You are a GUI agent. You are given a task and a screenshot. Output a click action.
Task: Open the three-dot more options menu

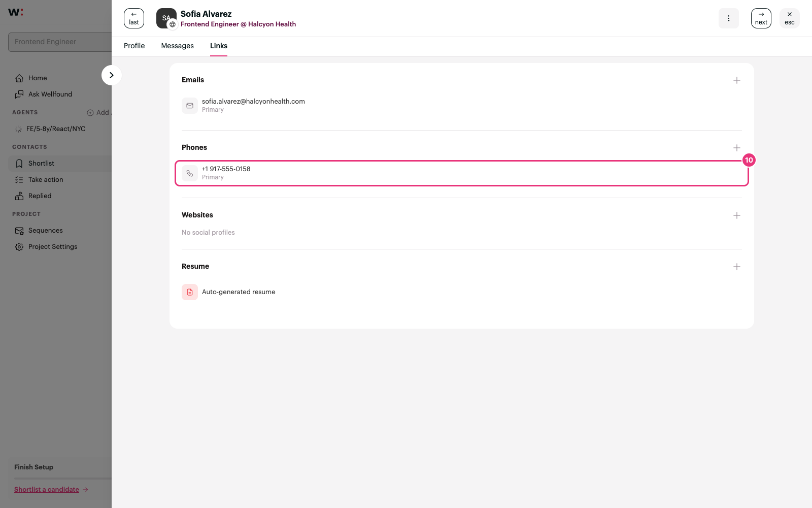tap(729, 18)
